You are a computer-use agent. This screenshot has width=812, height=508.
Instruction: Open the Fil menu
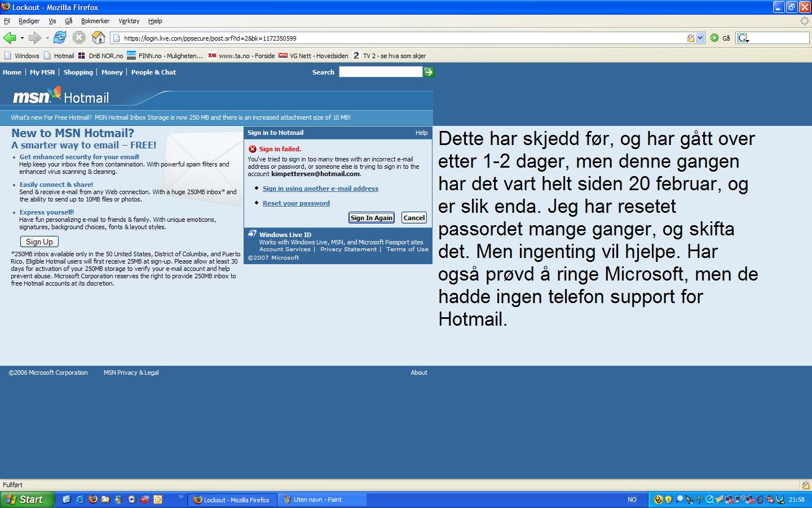7,21
